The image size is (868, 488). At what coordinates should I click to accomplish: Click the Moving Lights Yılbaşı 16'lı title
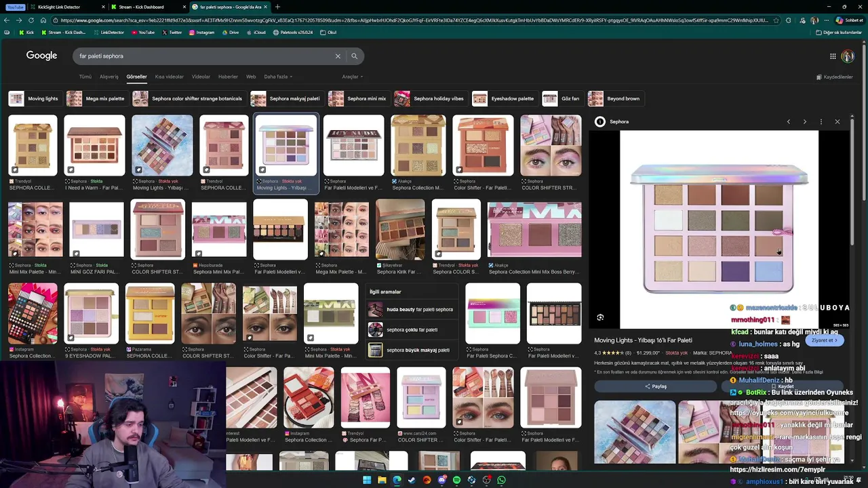click(x=643, y=340)
